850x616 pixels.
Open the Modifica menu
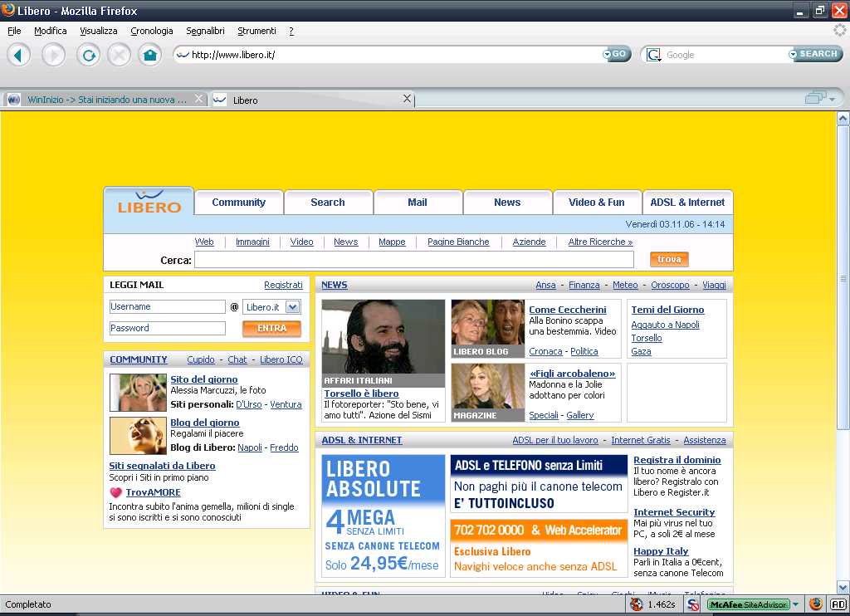click(x=51, y=31)
